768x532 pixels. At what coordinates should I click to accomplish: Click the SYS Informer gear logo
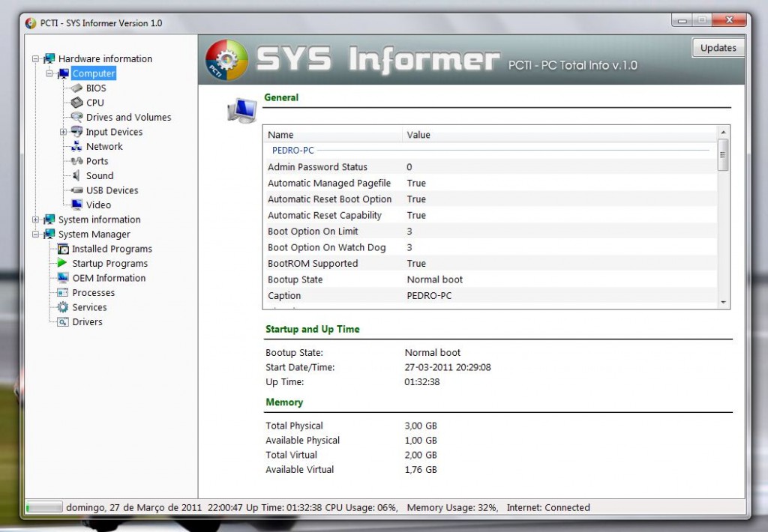(226, 60)
